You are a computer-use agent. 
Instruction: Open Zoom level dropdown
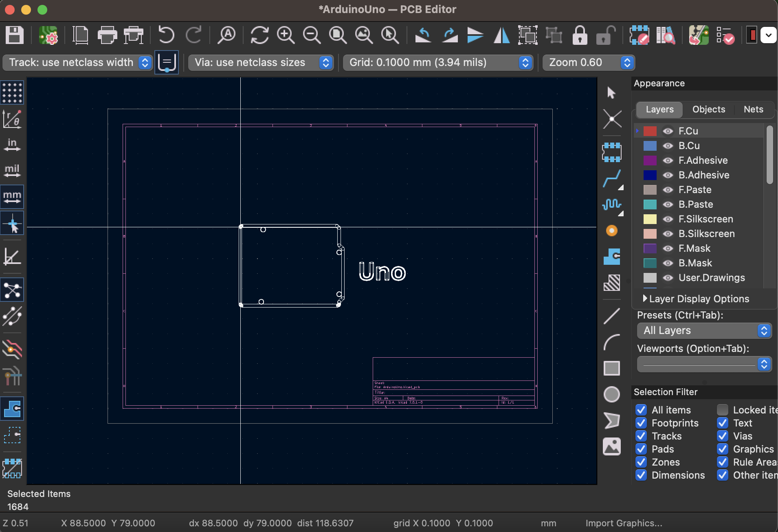[589, 62]
